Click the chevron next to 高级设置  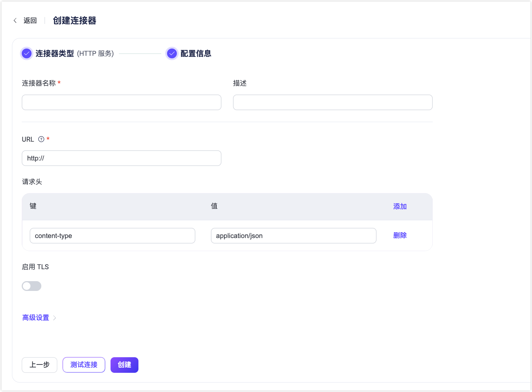point(55,317)
